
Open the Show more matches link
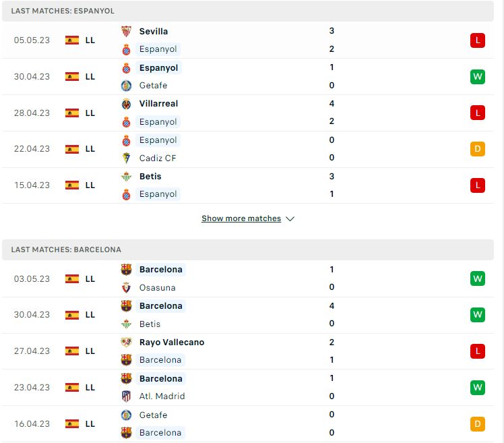241,218
